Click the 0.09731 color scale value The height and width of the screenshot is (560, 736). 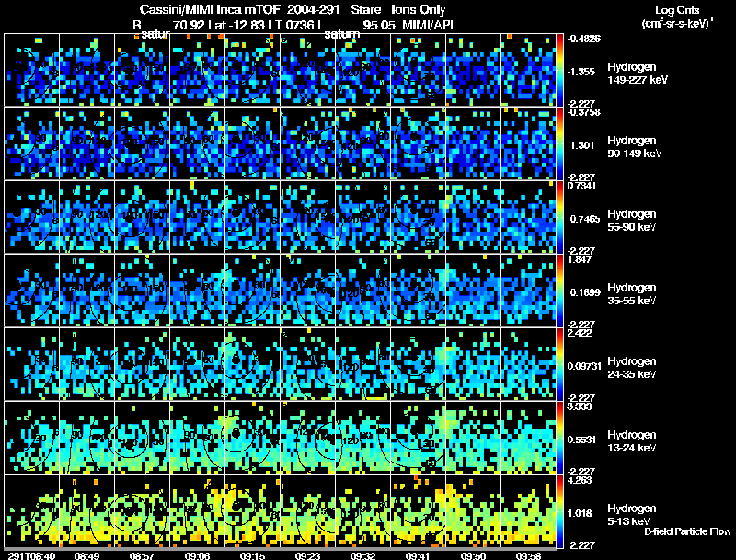584,366
